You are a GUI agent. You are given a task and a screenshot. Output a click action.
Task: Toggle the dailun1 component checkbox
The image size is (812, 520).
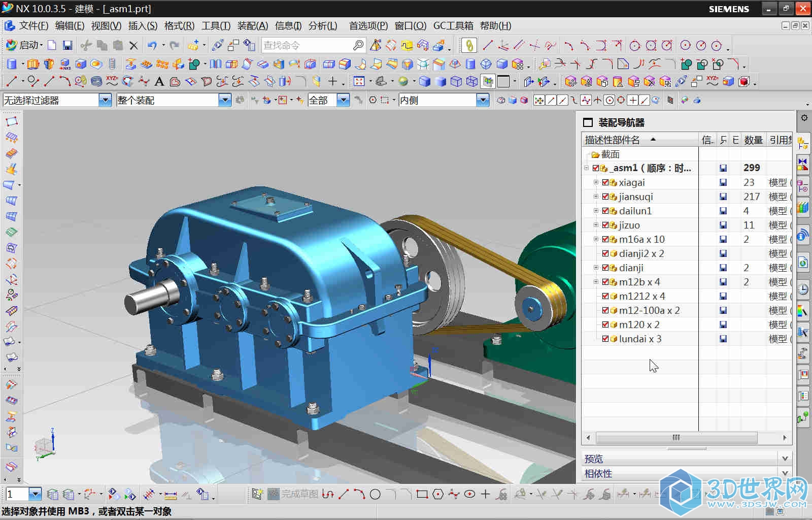tap(605, 211)
